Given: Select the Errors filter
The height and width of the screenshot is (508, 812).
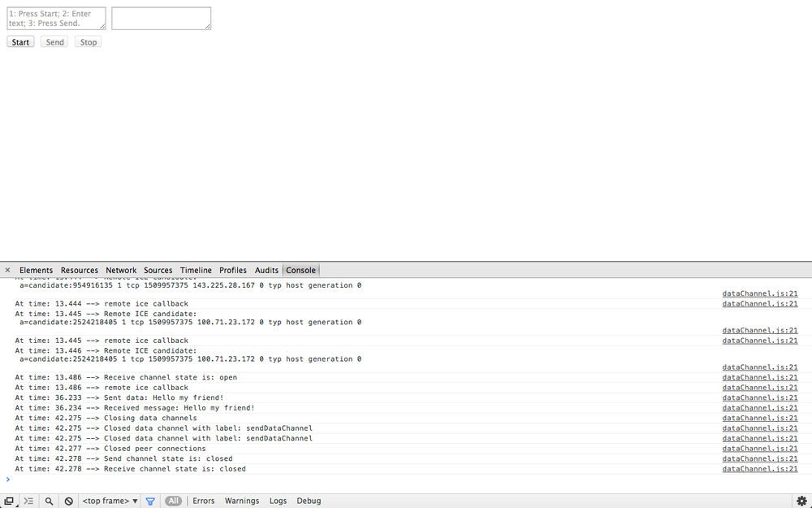Looking at the screenshot, I should pos(203,501).
